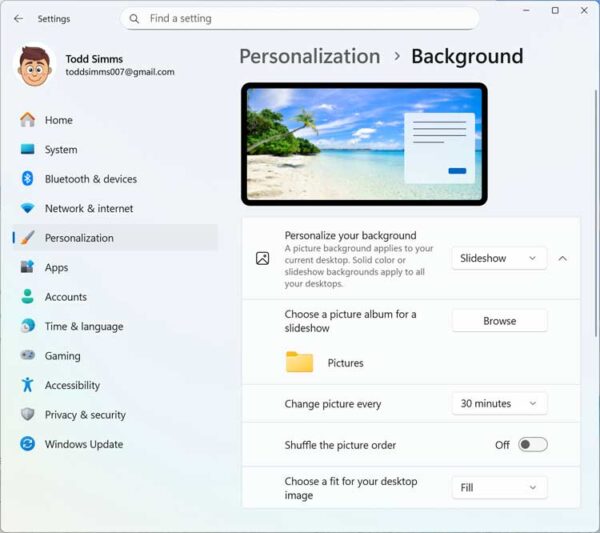This screenshot has width=600, height=533.
Task: Click the Personalization breadcrumb link
Action: (310, 56)
